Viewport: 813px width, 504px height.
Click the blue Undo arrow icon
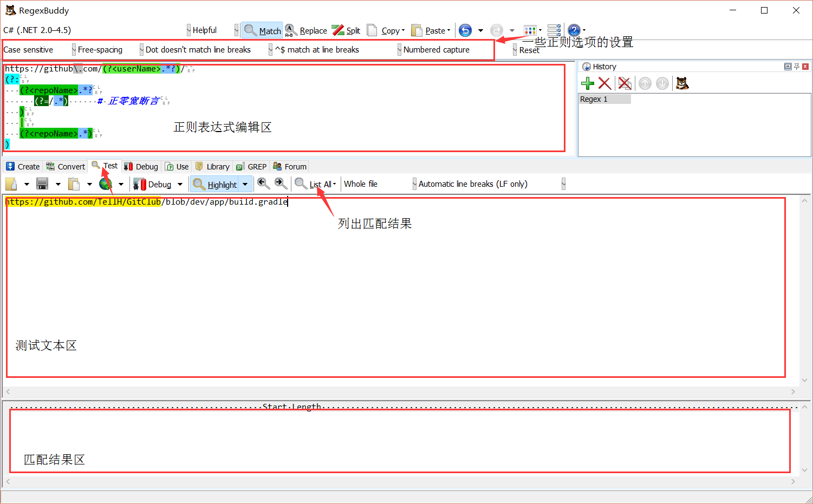point(465,30)
